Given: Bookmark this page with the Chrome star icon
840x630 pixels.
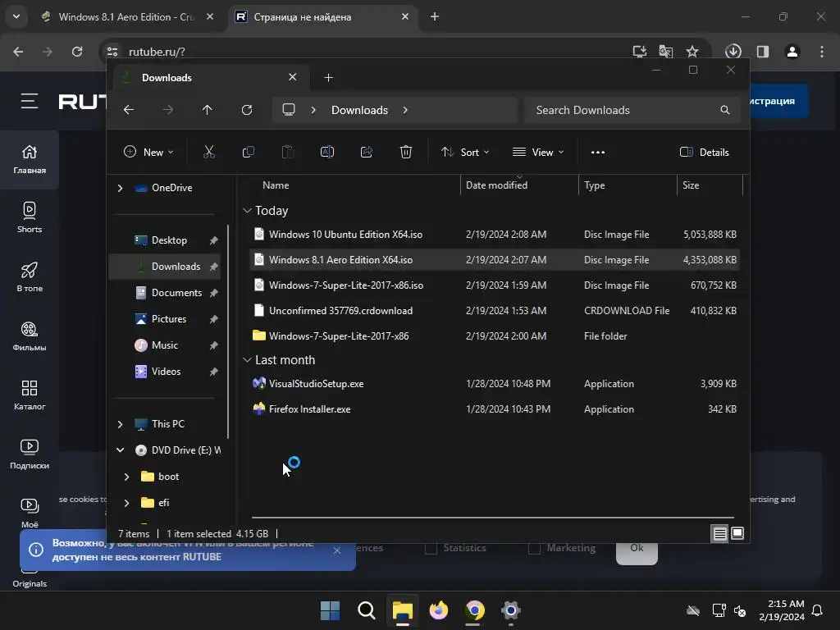Looking at the screenshot, I should coord(692,52).
